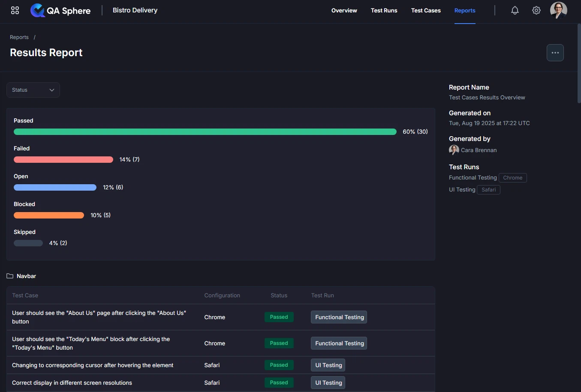The image size is (581, 392).
Task: Click the profile avatar picture
Action: [559, 10]
